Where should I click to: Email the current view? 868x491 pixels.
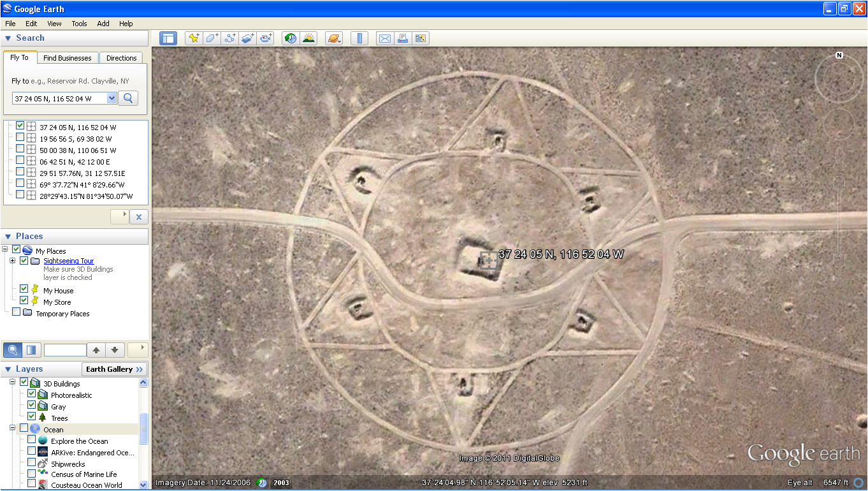[x=384, y=38]
